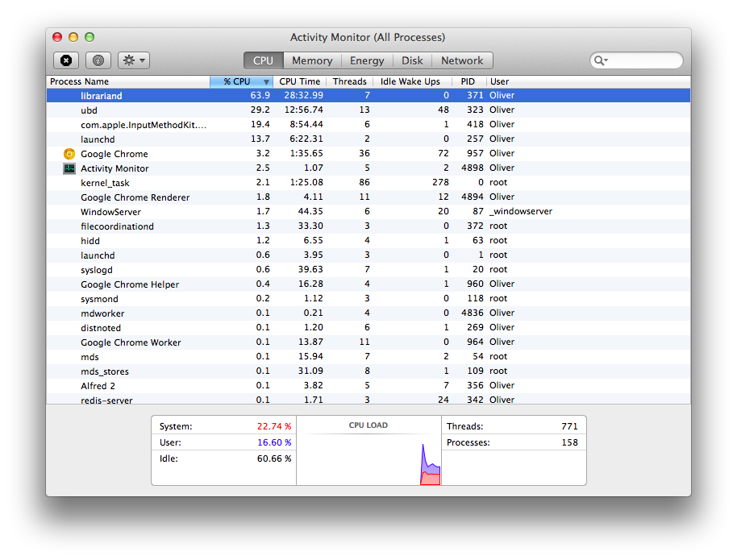Click the Threads 771 count
This screenshot has width=737, height=560.
569,426
